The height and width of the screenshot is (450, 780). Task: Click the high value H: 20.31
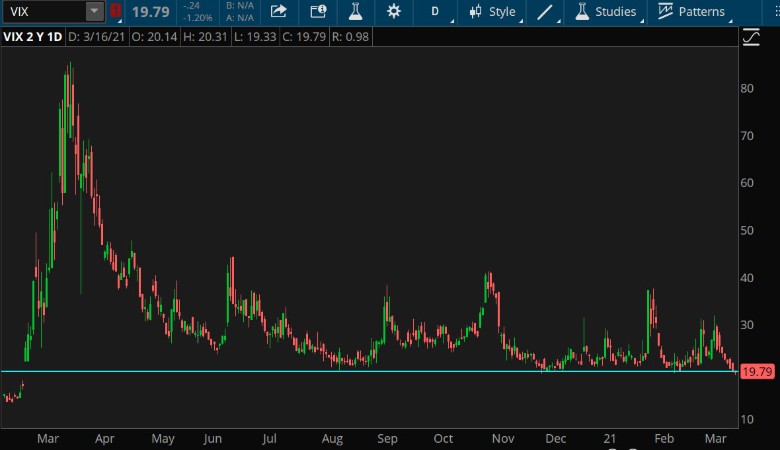click(205, 37)
